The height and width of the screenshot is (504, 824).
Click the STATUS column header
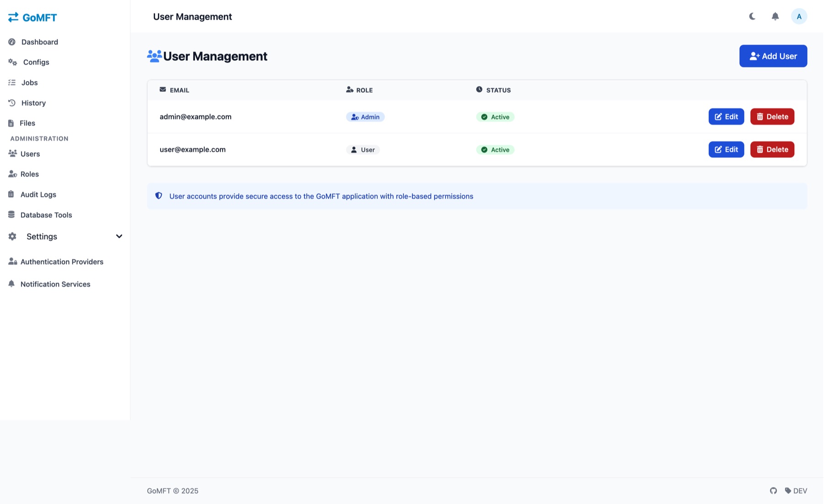(x=493, y=90)
